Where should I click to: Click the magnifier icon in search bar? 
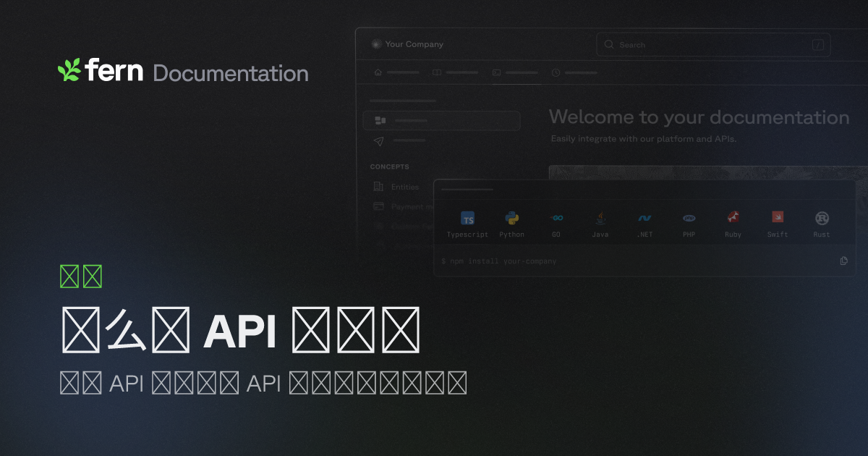tap(609, 45)
